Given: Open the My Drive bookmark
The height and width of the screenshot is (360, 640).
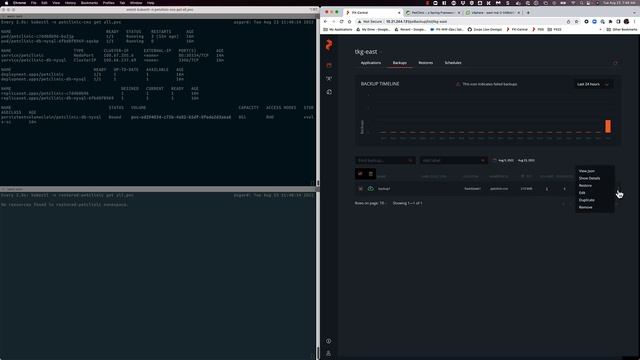Looking at the screenshot, I should (373, 29).
